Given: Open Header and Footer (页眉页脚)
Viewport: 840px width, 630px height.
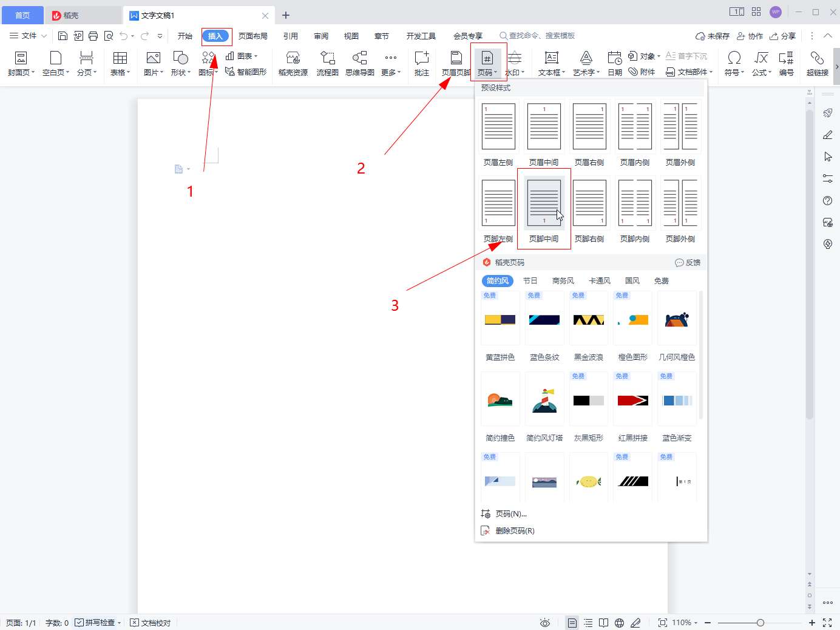Looking at the screenshot, I should pyautogui.click(x=456, y=64).
